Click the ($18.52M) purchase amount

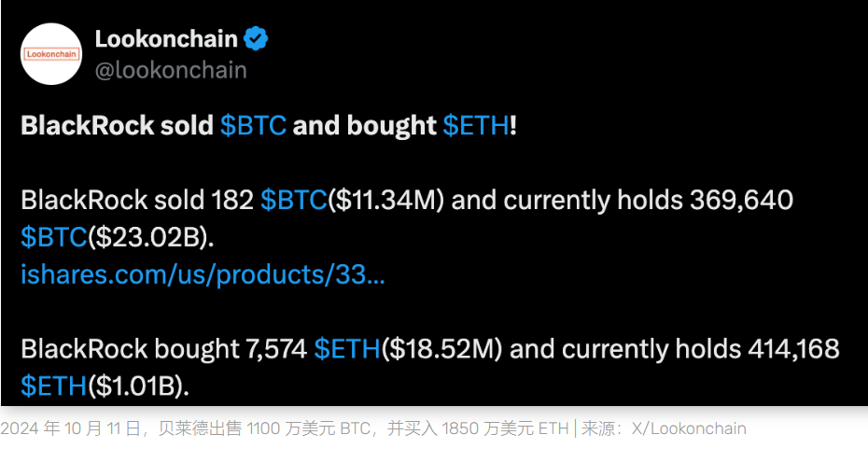coord(441,349)
